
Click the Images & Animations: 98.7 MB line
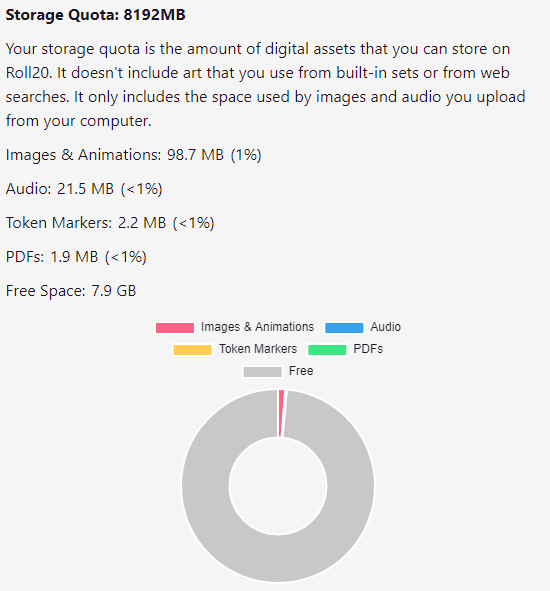133,155
